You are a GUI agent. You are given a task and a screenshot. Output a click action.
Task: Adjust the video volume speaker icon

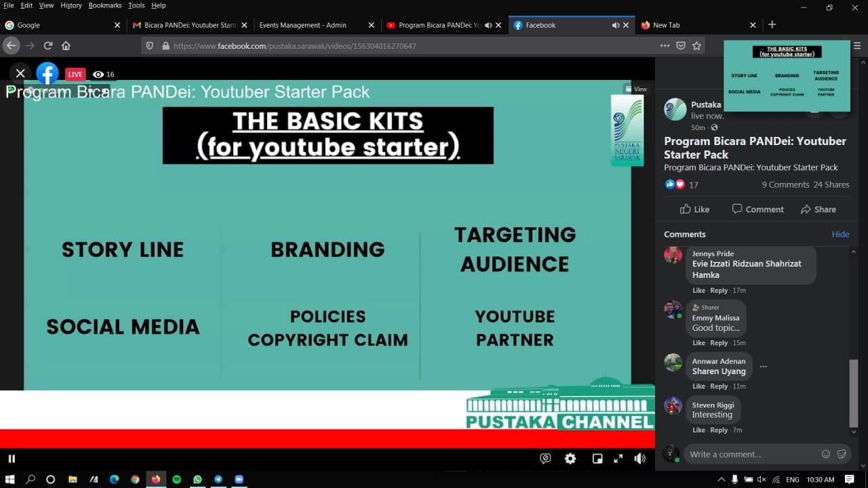tap(639, 459)
